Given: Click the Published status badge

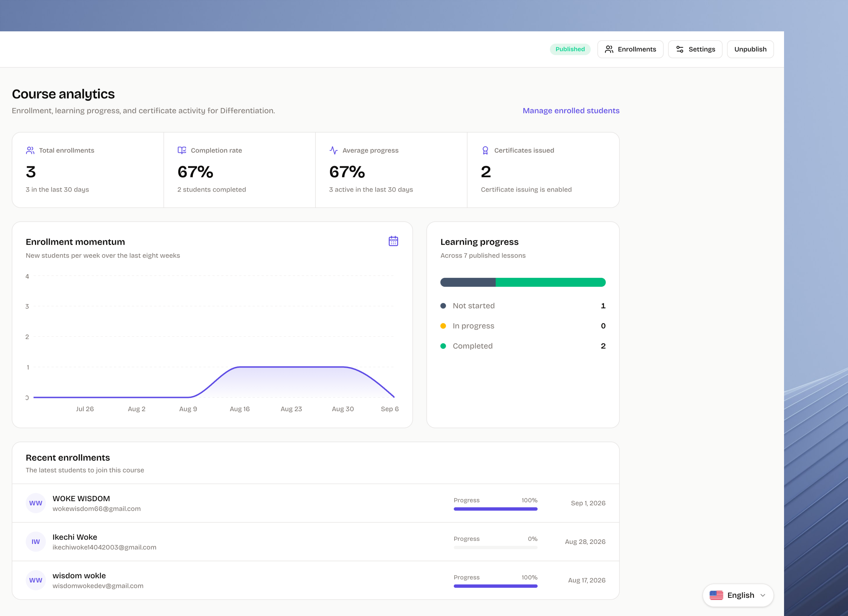Looking at the screenshot, I should (x=570, y=49).
